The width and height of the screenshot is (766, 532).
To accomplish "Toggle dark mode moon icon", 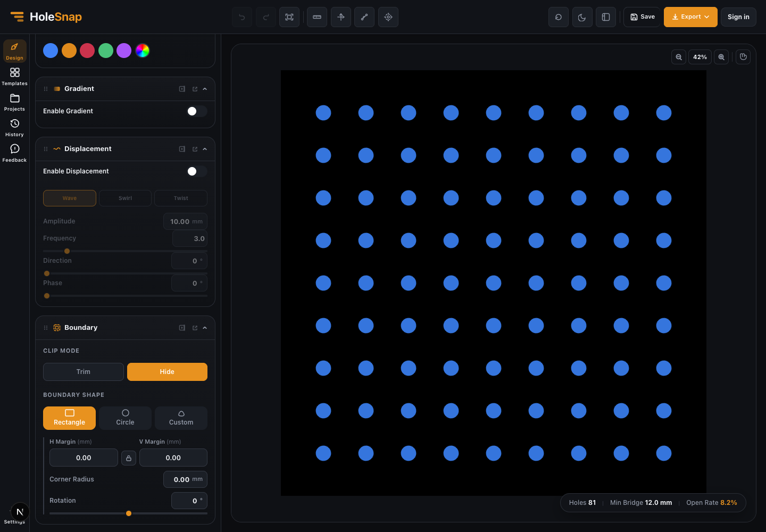I will click(582, 17).
